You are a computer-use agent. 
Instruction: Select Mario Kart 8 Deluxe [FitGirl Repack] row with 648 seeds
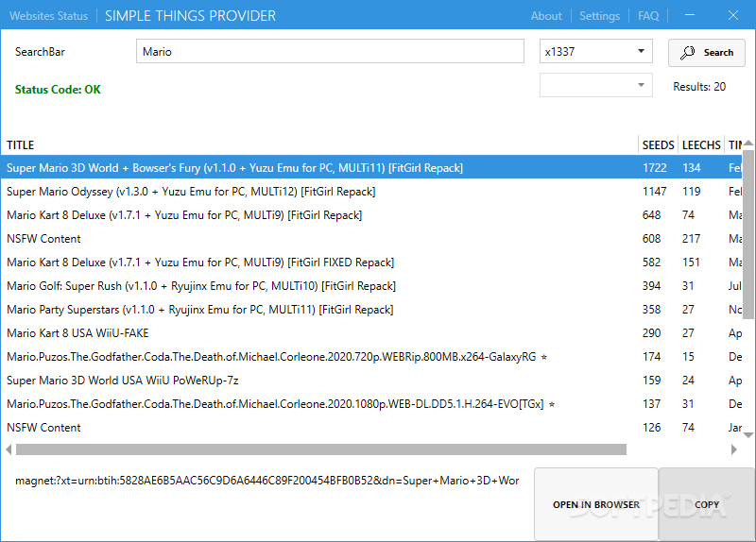[371, 215]
